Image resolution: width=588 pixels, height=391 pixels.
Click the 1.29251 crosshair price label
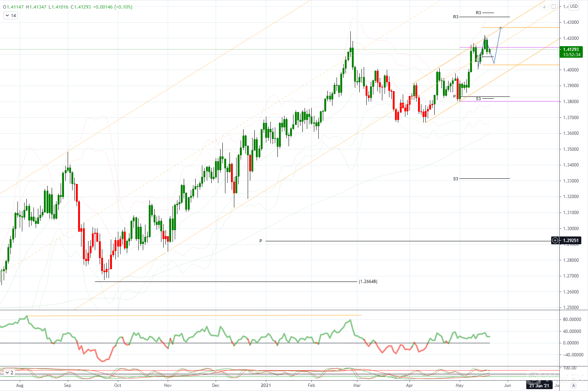(571, 241)
